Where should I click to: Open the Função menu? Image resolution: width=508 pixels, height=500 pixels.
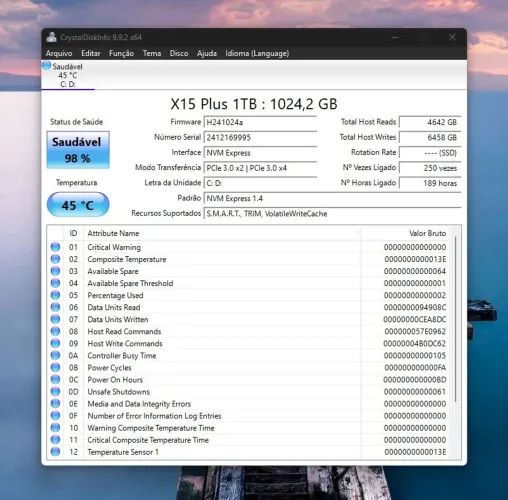121,53
